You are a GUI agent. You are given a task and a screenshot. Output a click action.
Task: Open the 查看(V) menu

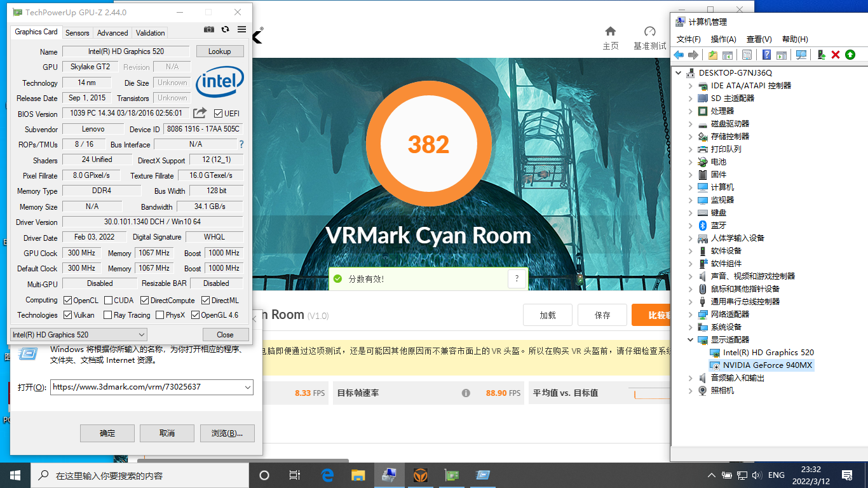(759, 39)
